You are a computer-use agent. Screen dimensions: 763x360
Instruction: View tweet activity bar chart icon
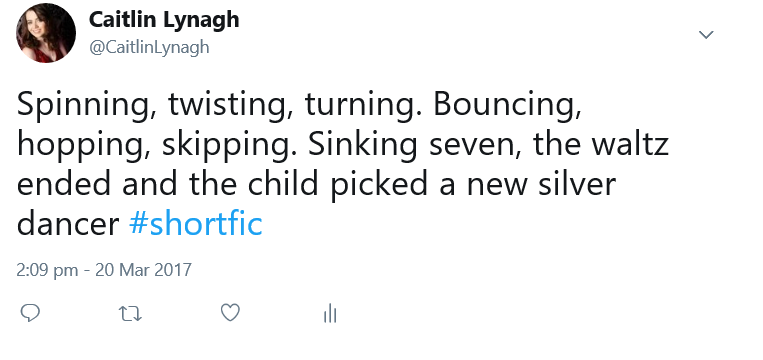pyautogui.click(x=330, y=313)
